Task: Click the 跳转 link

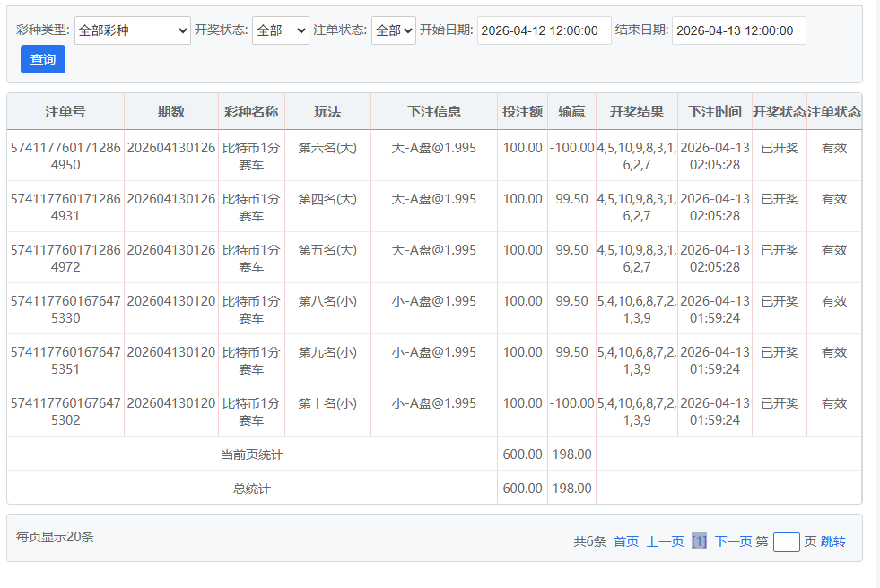Action: (832, 541)
